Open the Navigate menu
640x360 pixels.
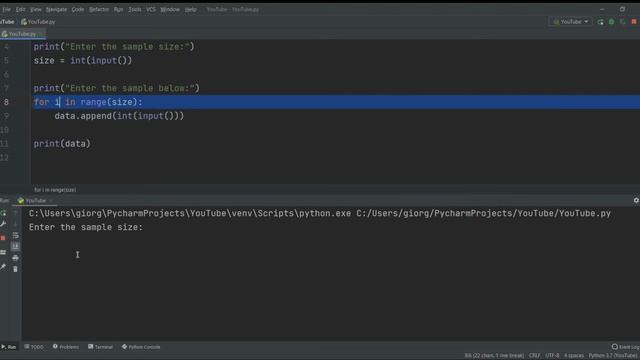click(56, 9)
